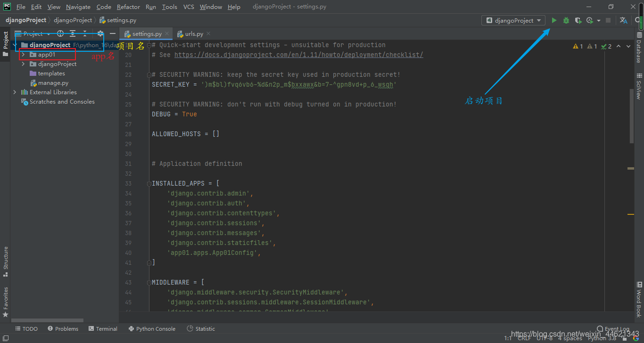The height and width of the screenshot is (343, 644).
Task: Open the TODO tool window
Action: (26, 329)
